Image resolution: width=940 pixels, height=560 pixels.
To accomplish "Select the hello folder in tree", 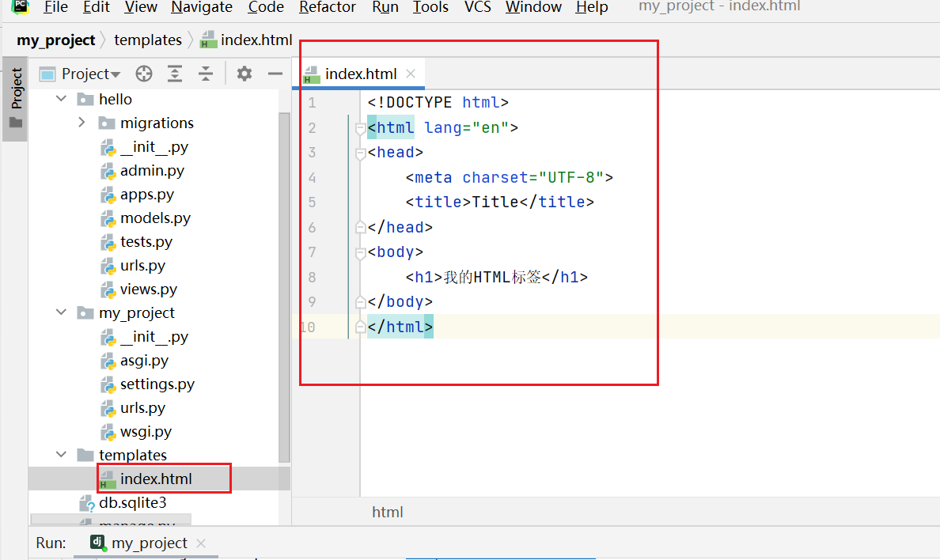I will pyautogui.click(x=115, y=99).
